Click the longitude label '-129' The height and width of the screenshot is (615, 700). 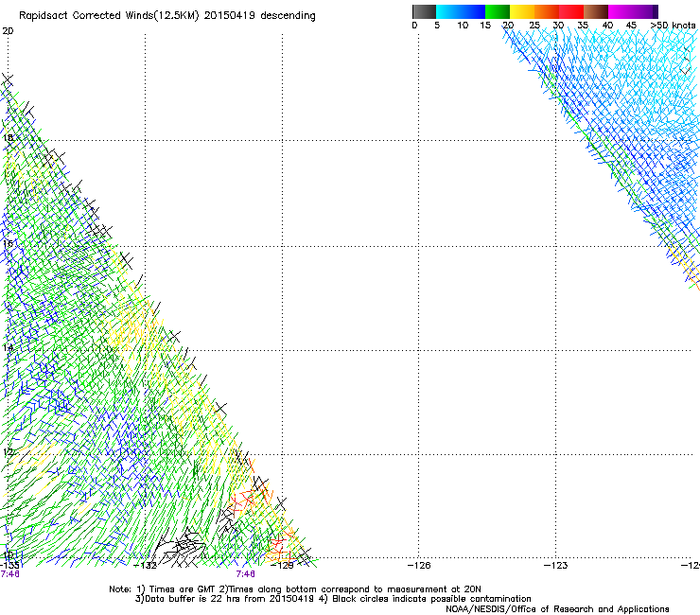coord(283,566)
